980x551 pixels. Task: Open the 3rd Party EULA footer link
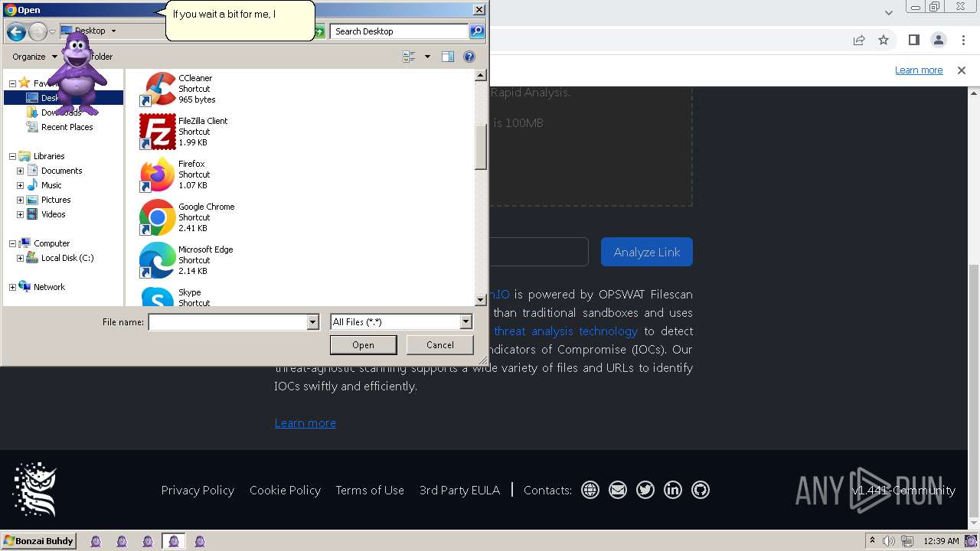coord(459,490)
